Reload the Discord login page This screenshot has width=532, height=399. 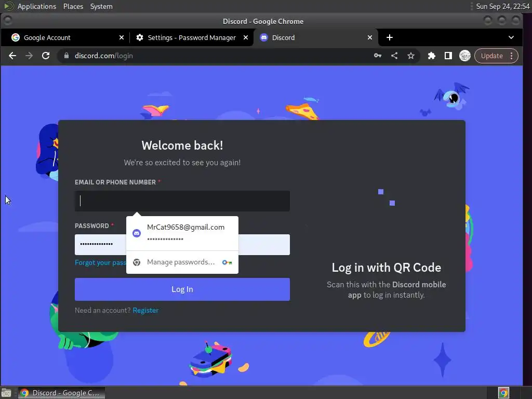click(x=46, y=56)
